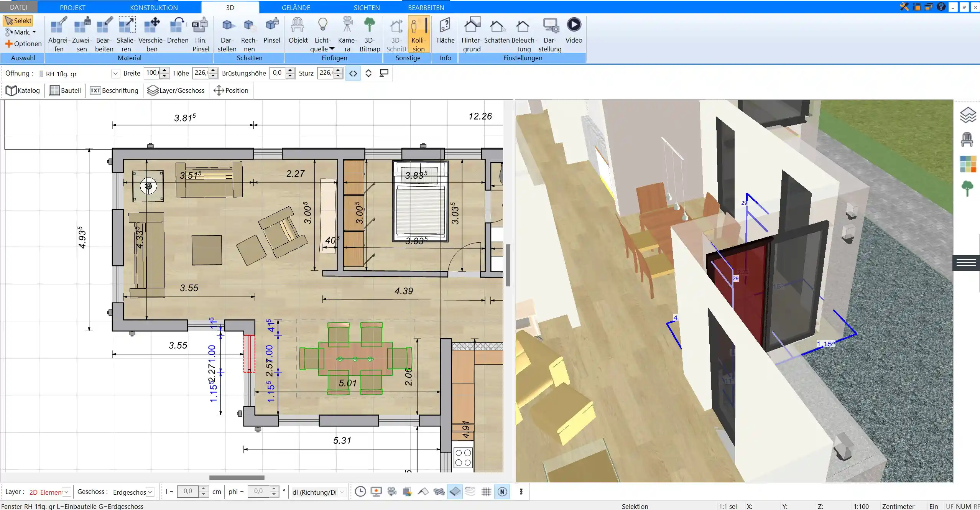Open the chair furniture catalog in right sidebar
Image resolution: width=980 pixels, height=510 pixels.
coord(967,140)
